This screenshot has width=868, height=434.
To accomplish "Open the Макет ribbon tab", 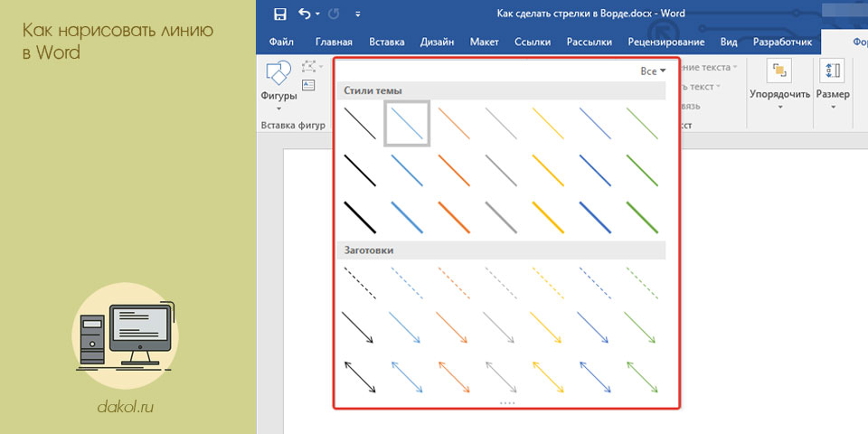I will coord(485,42).
